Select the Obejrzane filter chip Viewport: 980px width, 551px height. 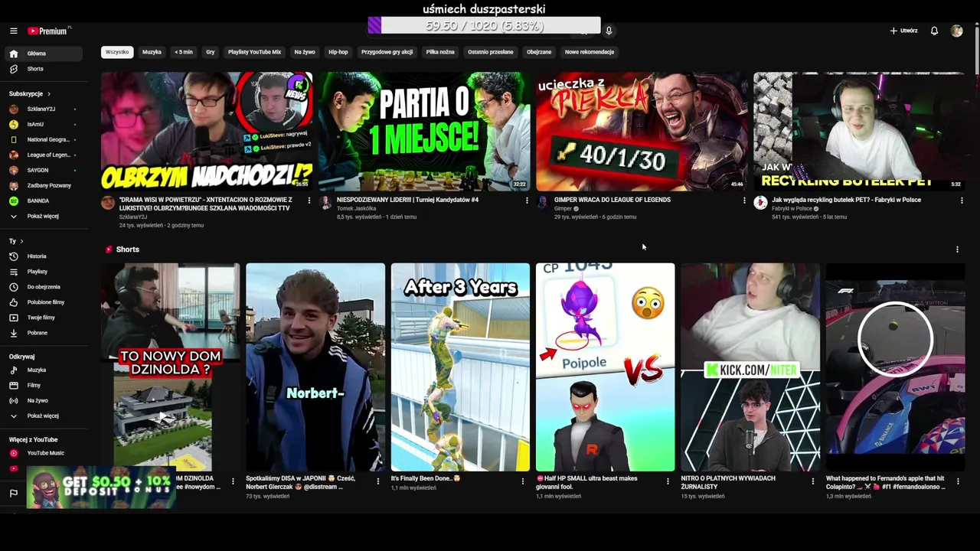pyautogui.click(x=539, y=52)
